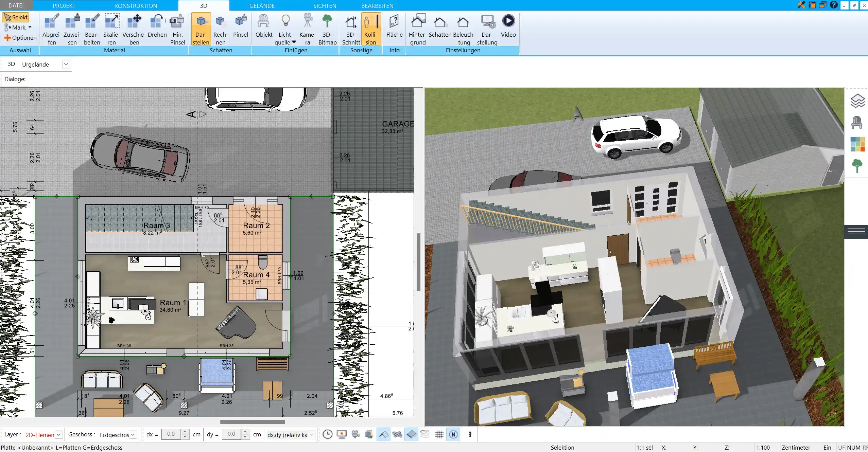Viewport: 868px width, 452px height.
Task: Open the Lichtquelle dropdown arrow
Action: coord(294,42)
